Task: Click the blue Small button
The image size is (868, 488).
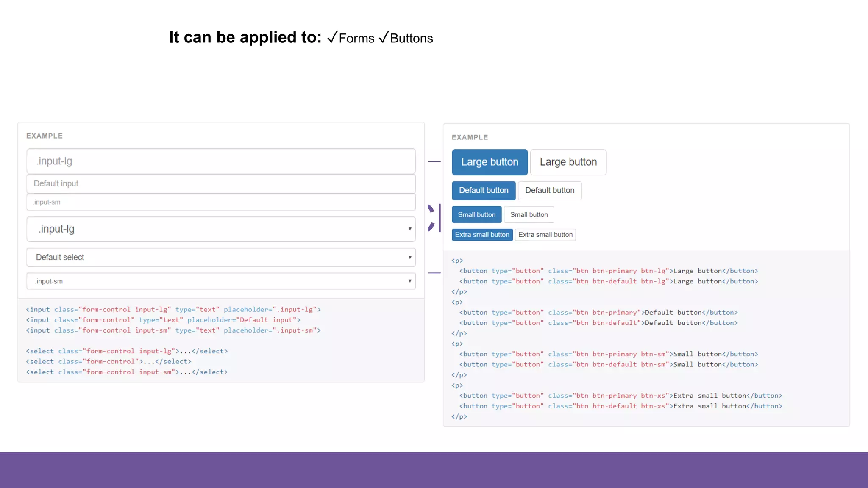Action: (x=476, y=215)
